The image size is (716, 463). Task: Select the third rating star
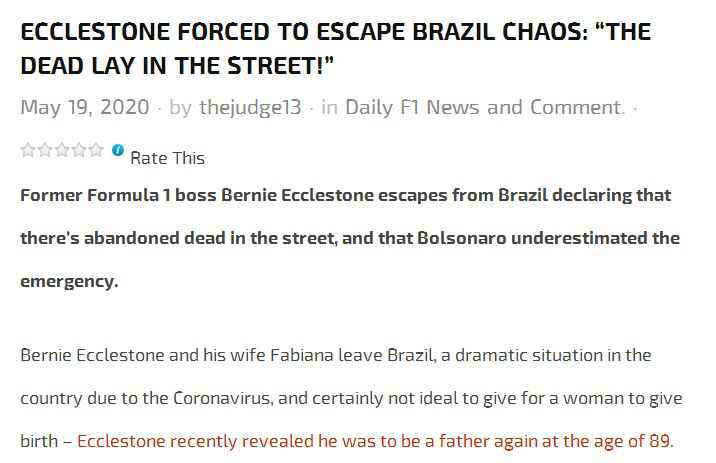62,150
